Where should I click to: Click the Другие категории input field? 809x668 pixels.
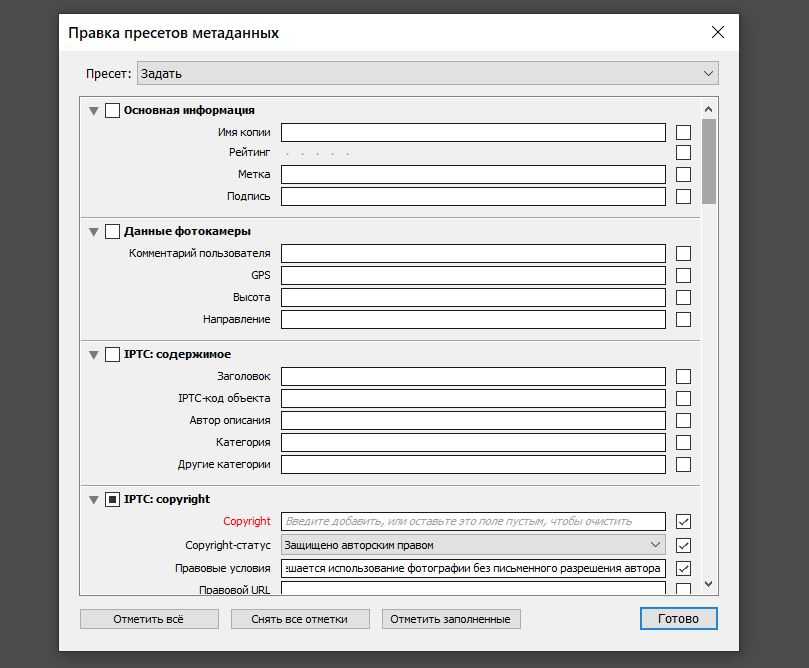pyautogui.click(x=473, y=464)
